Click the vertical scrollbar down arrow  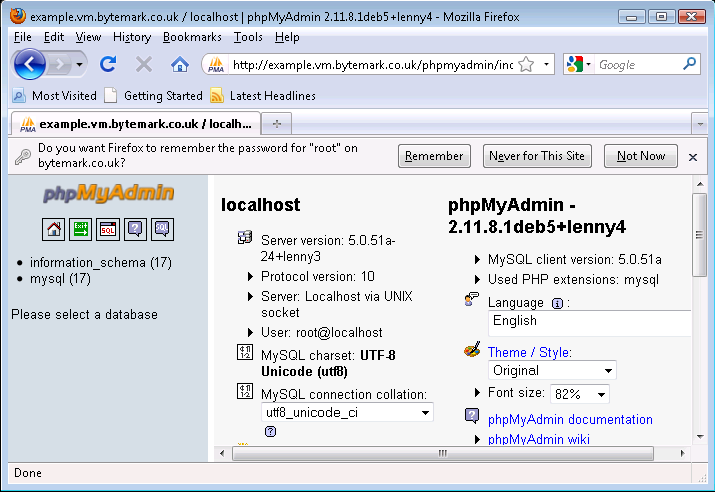pos(700,437)
